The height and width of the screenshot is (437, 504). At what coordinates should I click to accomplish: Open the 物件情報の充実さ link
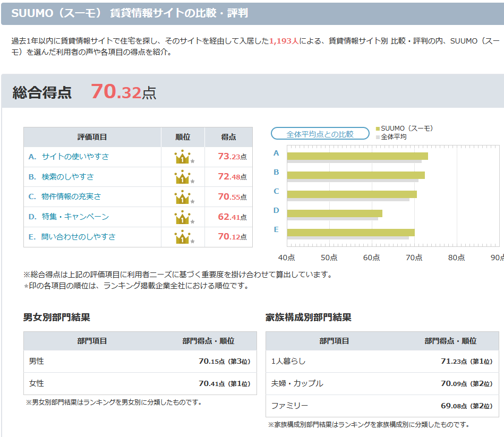71,196
